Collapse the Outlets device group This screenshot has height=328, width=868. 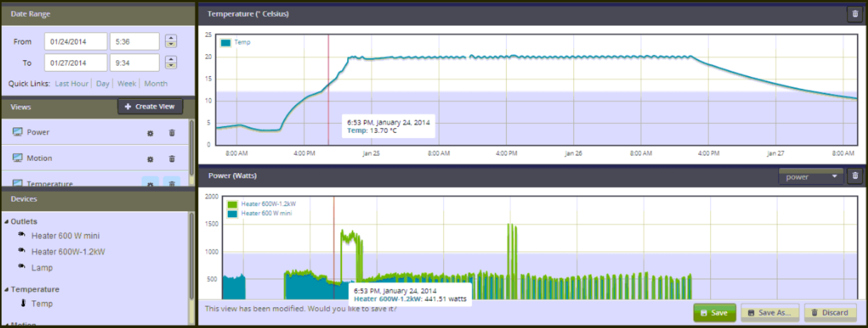tap(6, 222)
